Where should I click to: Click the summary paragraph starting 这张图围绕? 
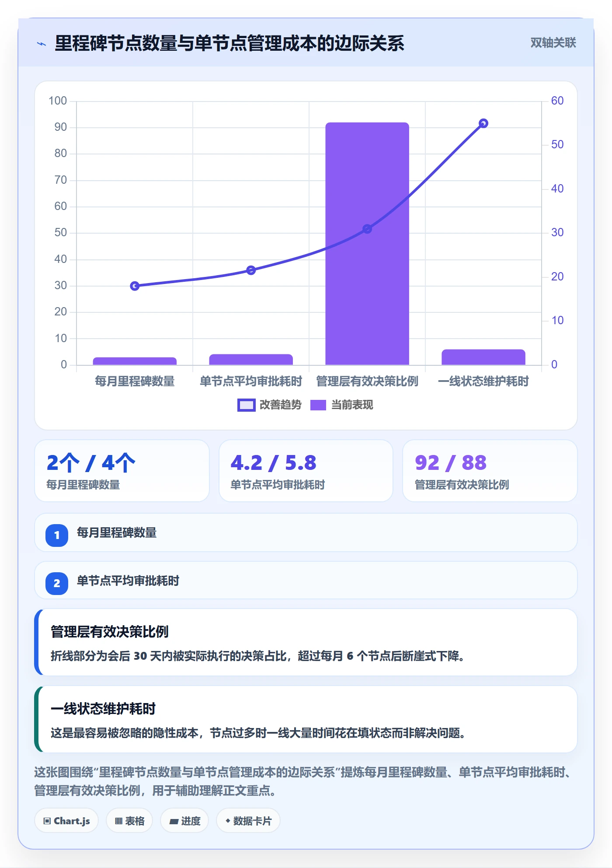pyautogui.click(x=303, y=781)
